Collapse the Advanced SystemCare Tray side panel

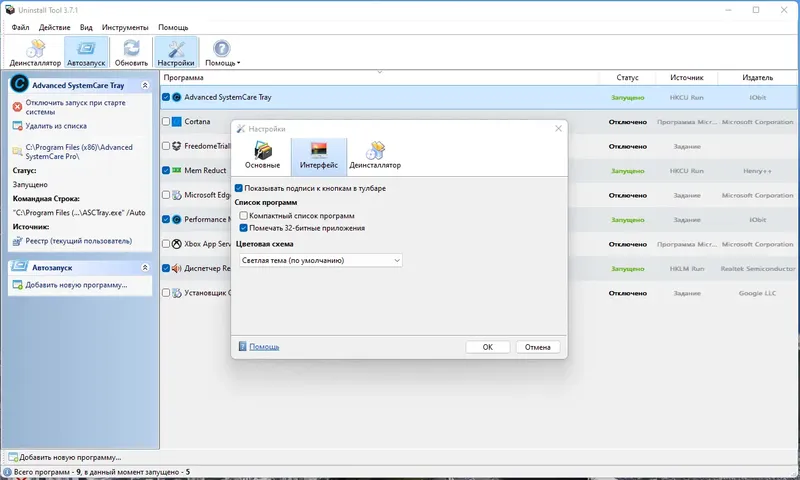pyautogui.click(x=145, y=85)
